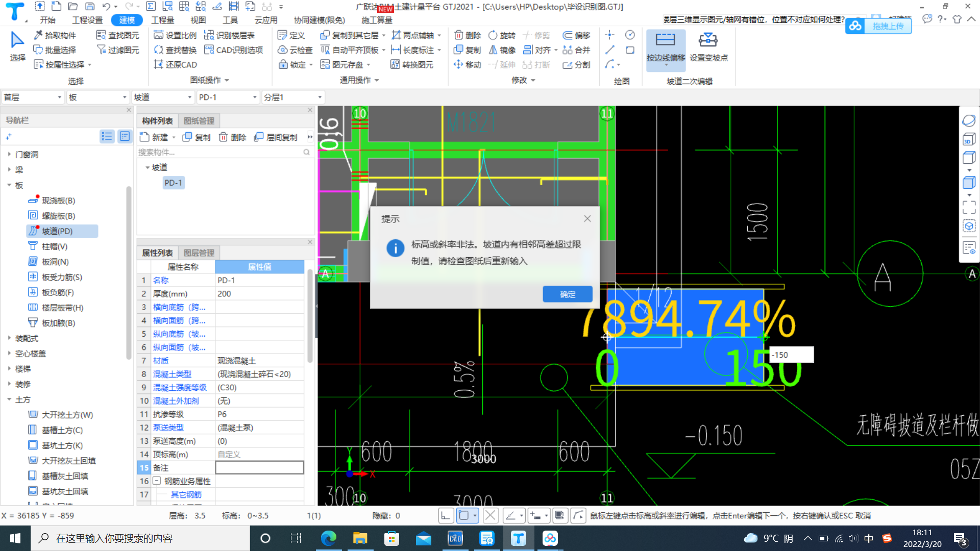The image size is (980, 551).
Task: Click the 备注 property value field
Action: pyautogui.click(x=259, y=467)
